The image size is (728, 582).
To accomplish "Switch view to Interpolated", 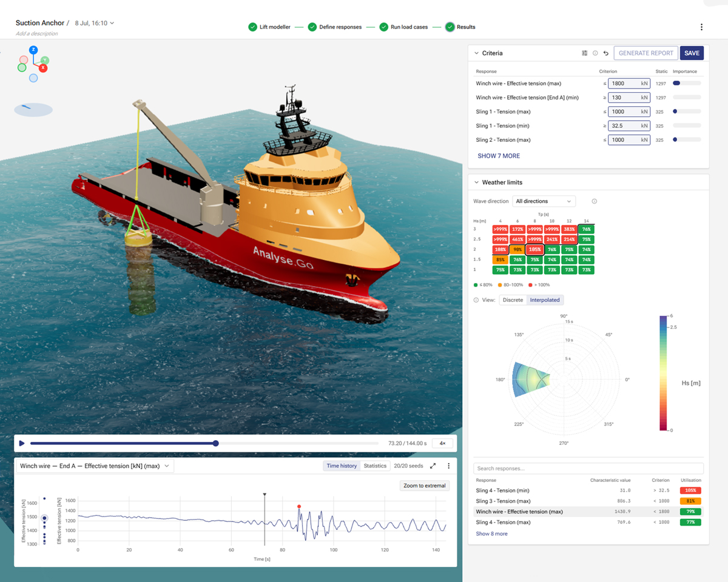I will [545, 300].
